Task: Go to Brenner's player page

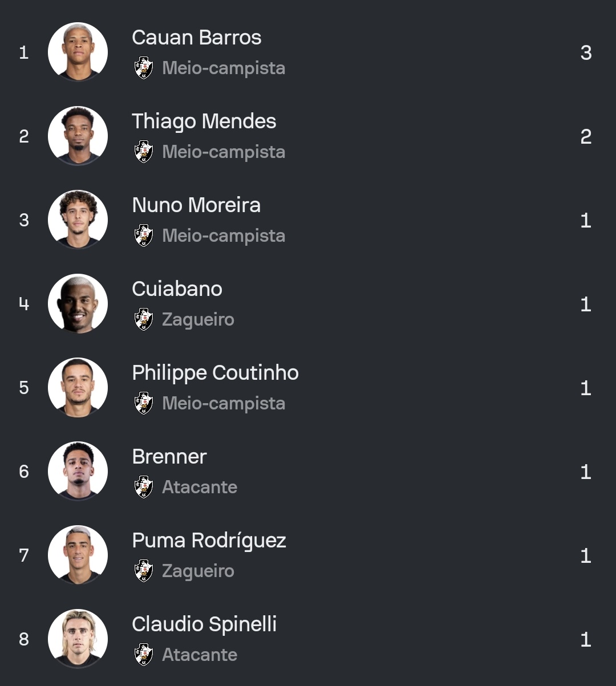Action: pos(169,457)
